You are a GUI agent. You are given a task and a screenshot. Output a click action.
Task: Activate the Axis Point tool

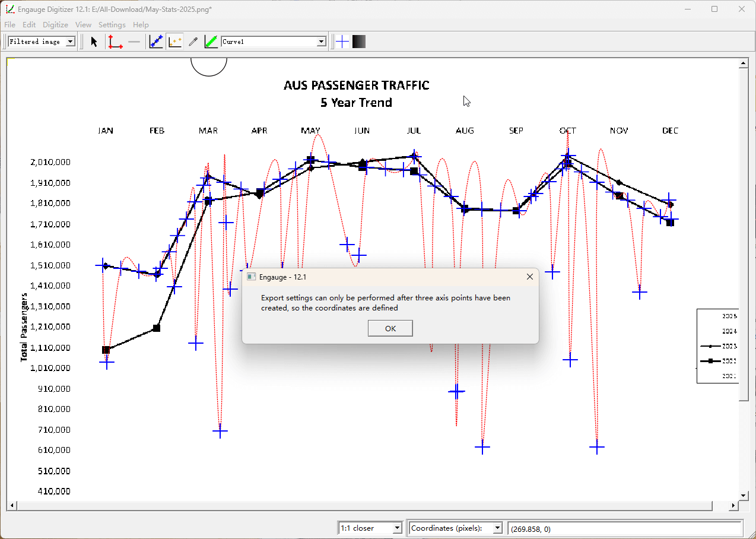click(115, 42)
